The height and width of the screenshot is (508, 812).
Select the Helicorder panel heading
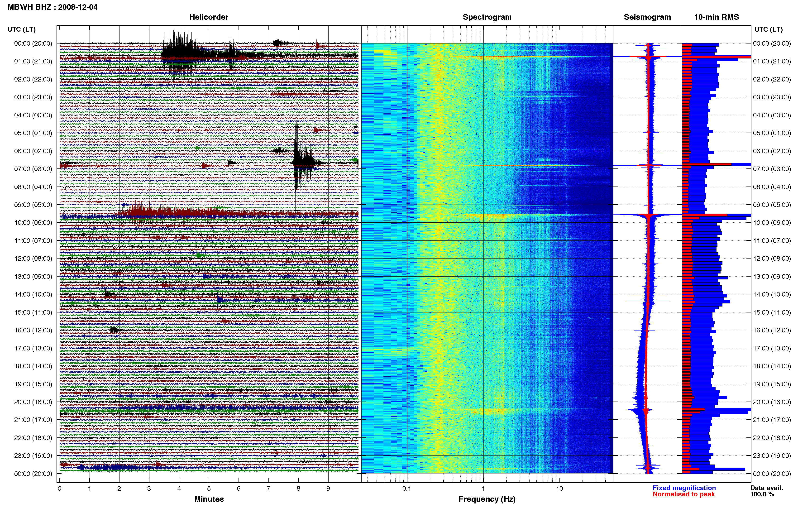[x=209, y=17]
